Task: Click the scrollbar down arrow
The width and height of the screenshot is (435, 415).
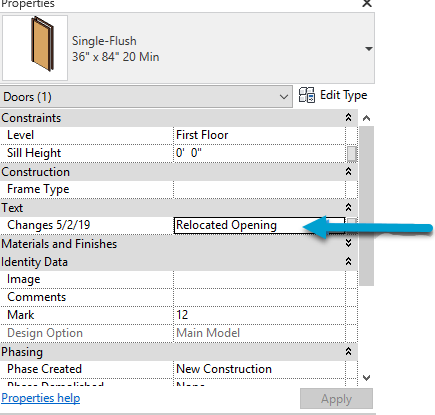Action: click(366, 378)
